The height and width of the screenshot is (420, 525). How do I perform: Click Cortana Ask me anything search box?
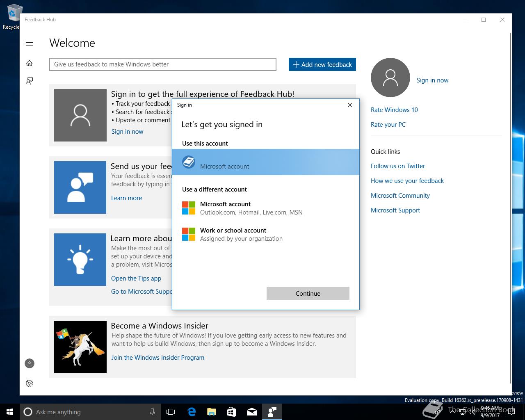point(90,412)
